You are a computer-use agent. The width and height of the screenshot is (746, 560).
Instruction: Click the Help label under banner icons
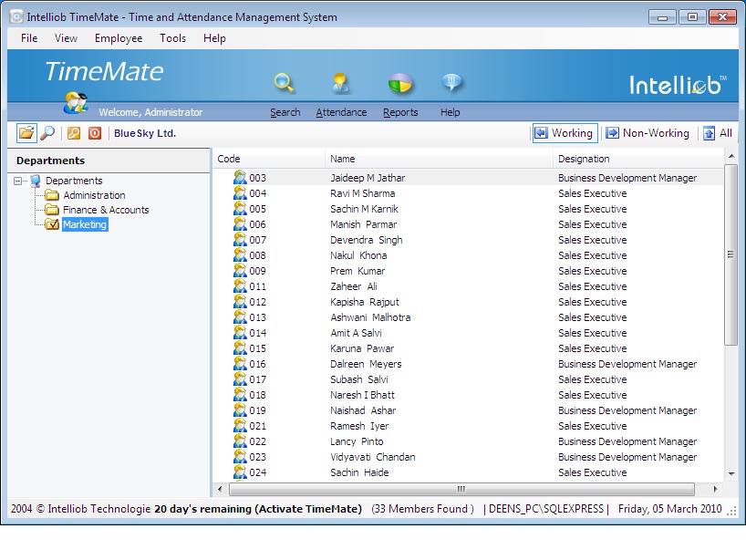pos(451,112)
